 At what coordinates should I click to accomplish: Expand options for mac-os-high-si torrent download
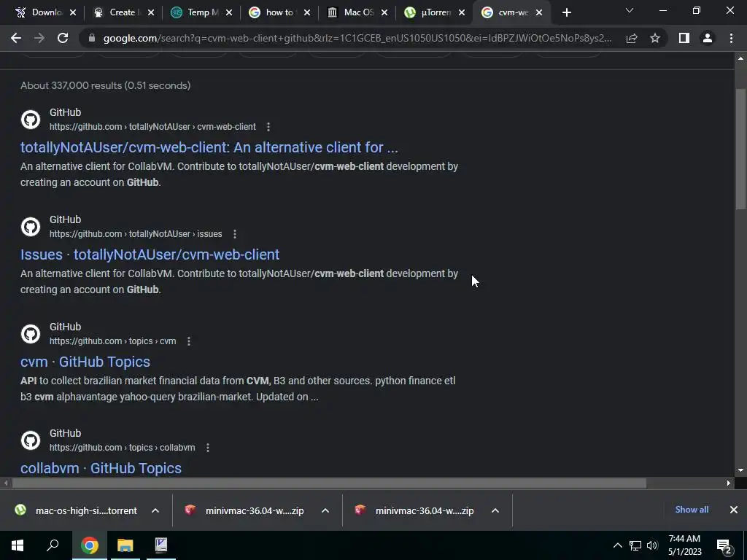tap(155, 511)
